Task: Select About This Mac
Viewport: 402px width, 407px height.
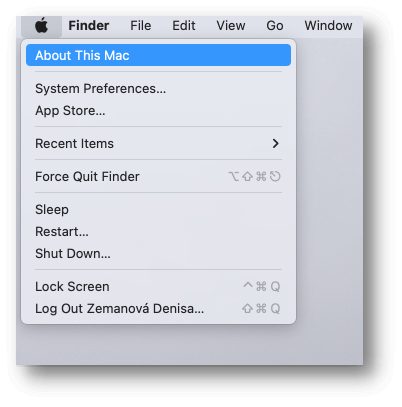Action: (158, 55)
